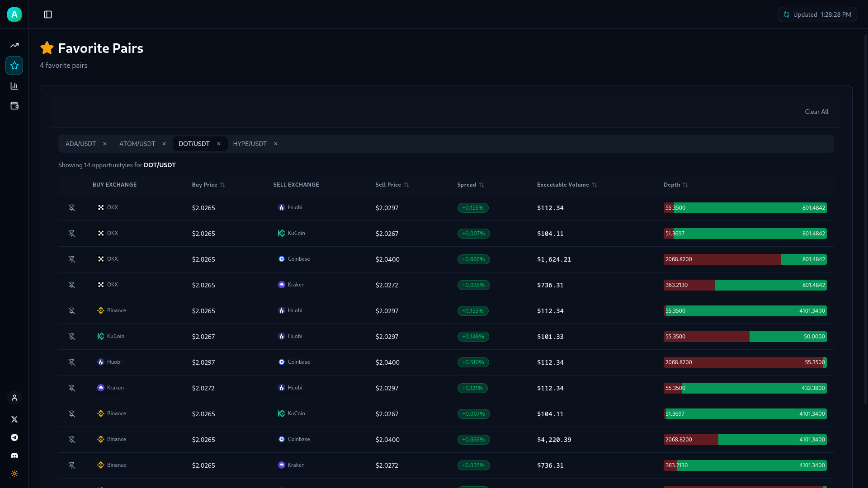The width and height of the screenshot is (868, 488).
Task: Switch to the HYPE/USDT pair tab
Action: coord(250,144)
